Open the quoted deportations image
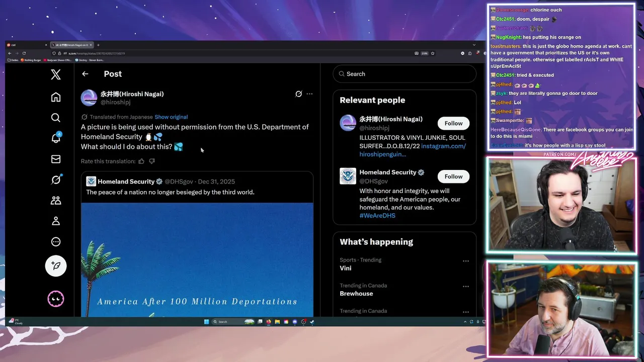Screen dimensions: 644x362 click(197, 259)
